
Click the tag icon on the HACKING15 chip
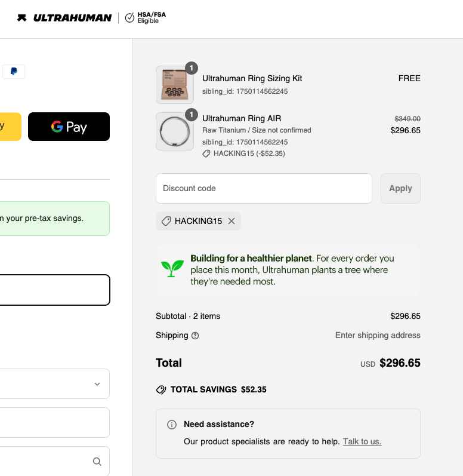tap(166, 221)
